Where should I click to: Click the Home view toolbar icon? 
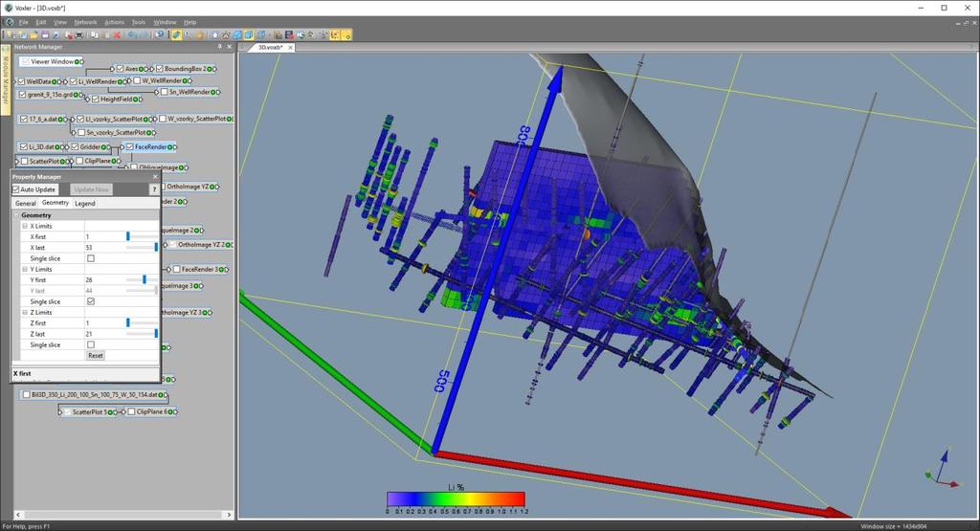[226, 35]
